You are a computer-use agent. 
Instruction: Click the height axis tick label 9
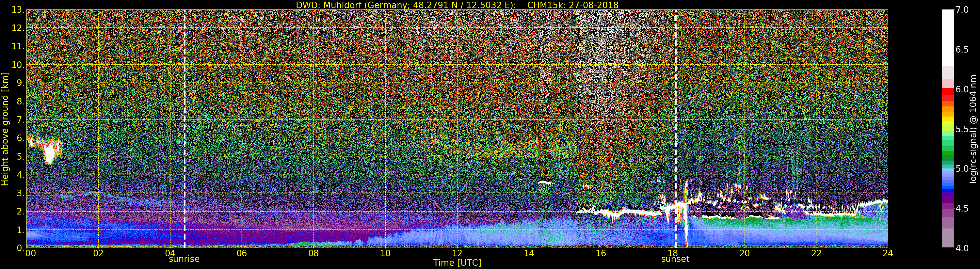21,83
